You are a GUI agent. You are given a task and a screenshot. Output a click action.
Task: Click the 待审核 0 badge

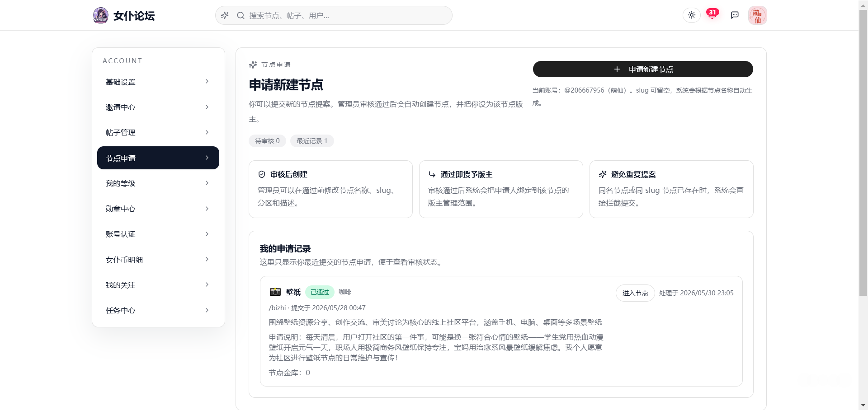click(267, 141)
